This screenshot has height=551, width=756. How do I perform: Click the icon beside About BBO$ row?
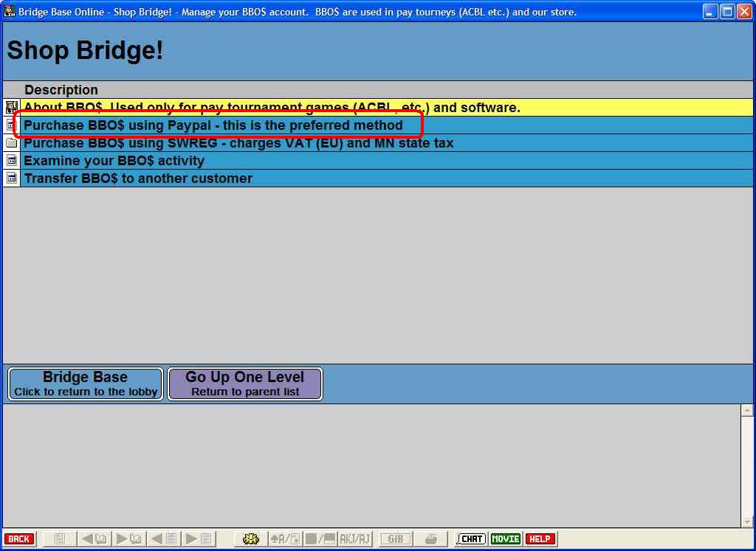[12, 108]
